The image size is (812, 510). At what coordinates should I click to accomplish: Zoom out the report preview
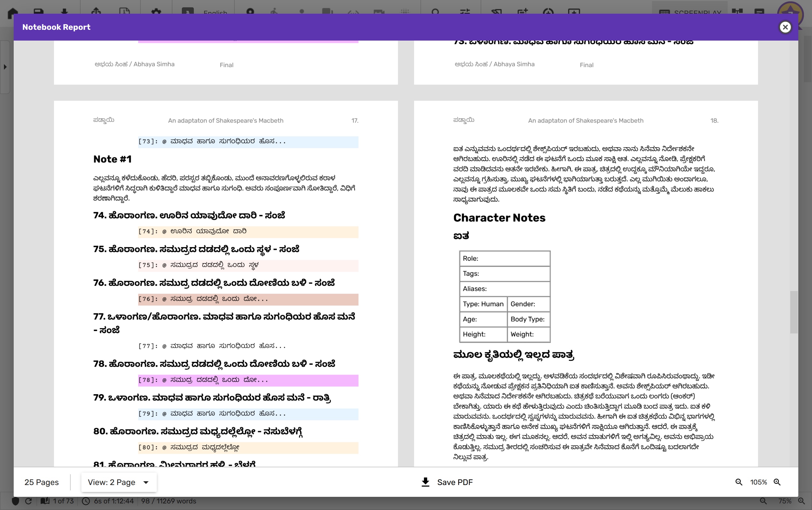[x=738, y=482]
